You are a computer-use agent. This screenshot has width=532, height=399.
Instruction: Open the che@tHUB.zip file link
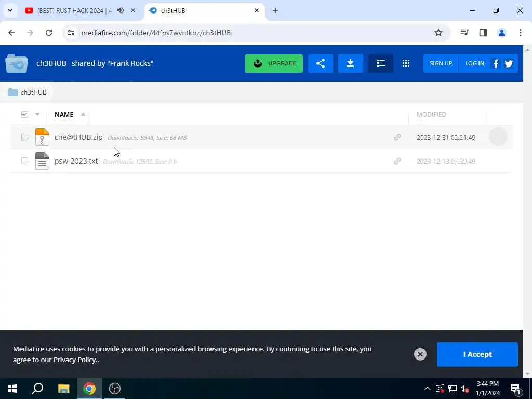(78, 137)
